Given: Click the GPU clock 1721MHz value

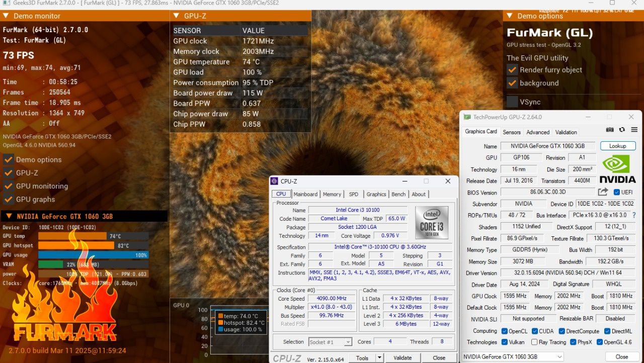Looking at the screenshot, I should (258, 41).
